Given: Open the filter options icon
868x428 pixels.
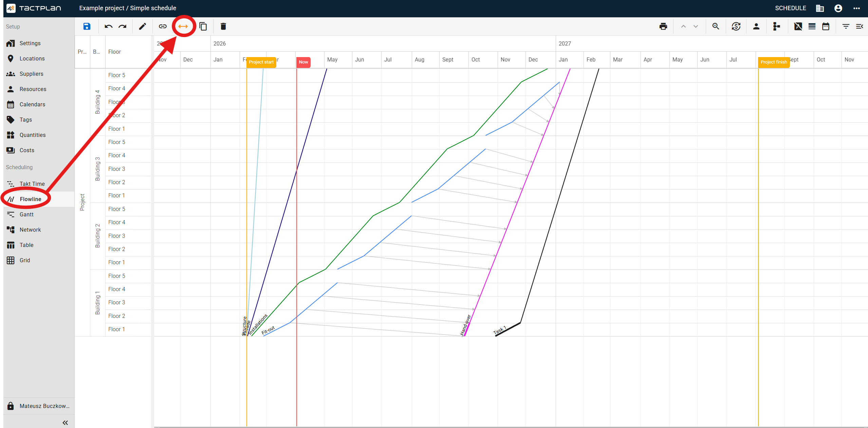Looking at the screenshot, I should (x=846, y=26).
